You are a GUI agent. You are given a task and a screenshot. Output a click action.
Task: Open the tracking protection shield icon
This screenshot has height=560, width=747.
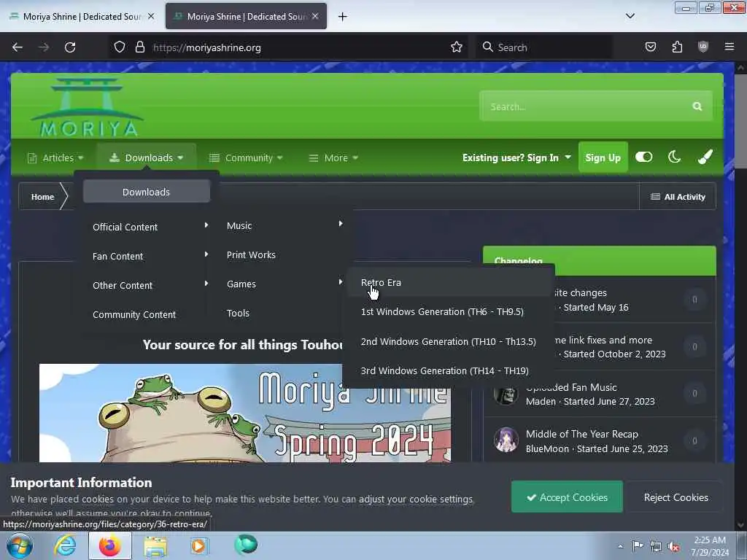pyautogui.click(x=120, y=47)
